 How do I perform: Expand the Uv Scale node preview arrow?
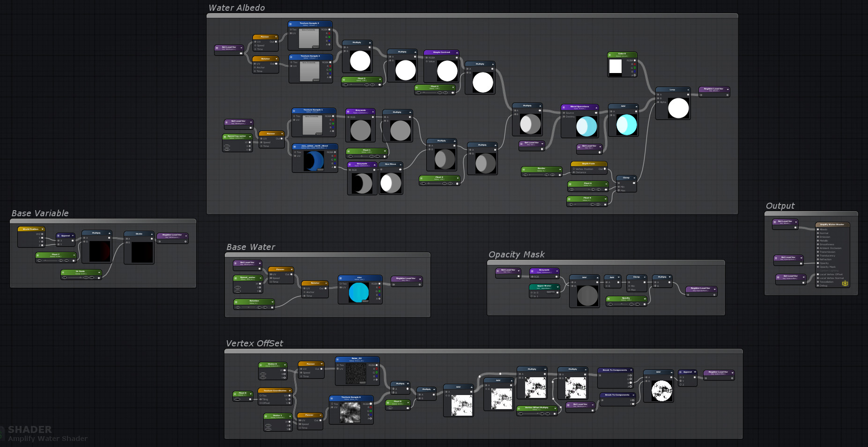[99, 272]
